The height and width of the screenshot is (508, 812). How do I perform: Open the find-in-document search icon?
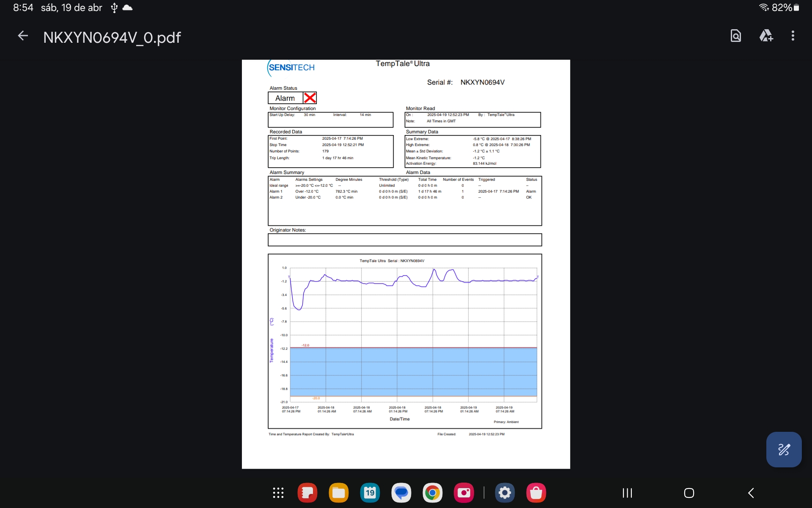pyautogui.click(x=736, y=36)
